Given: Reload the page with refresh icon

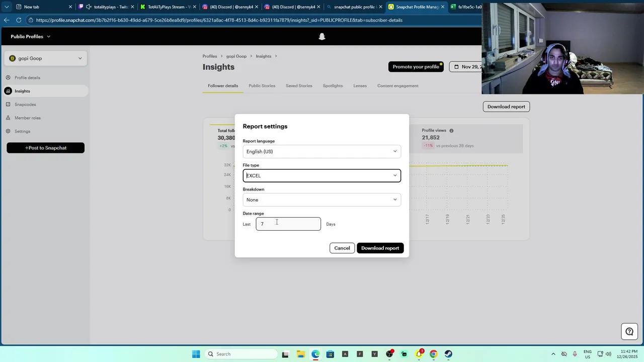Looking at the screenshot, I should pos(19,20).
